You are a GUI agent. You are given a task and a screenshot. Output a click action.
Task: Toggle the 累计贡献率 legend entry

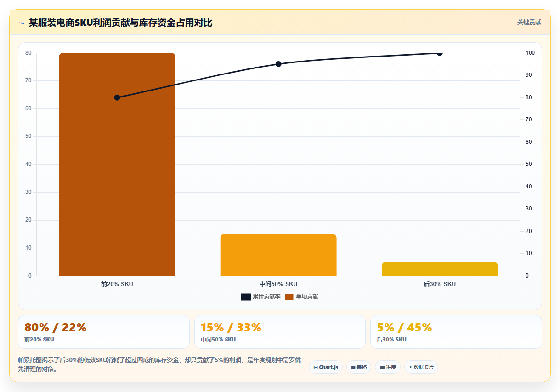(261, 296)
